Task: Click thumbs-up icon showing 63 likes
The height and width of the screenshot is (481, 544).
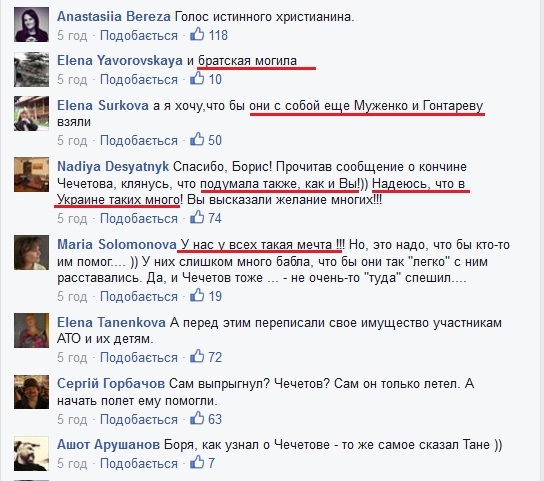Action: click(197, 418)
